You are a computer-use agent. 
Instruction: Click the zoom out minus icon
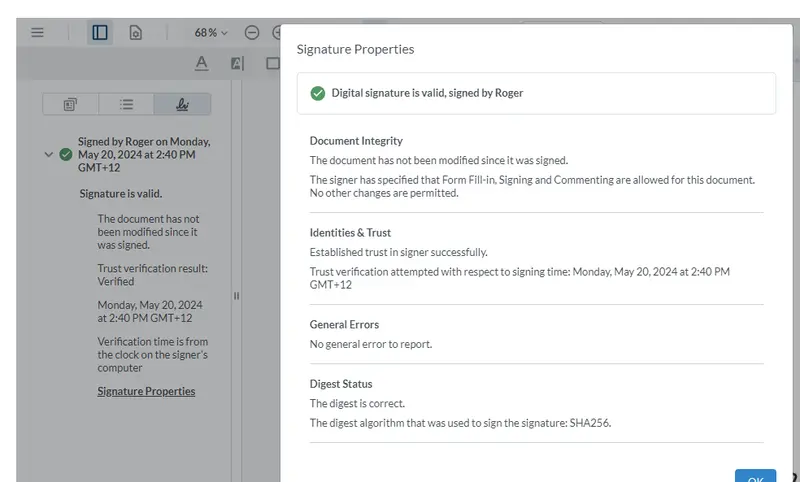click(252, 33)
